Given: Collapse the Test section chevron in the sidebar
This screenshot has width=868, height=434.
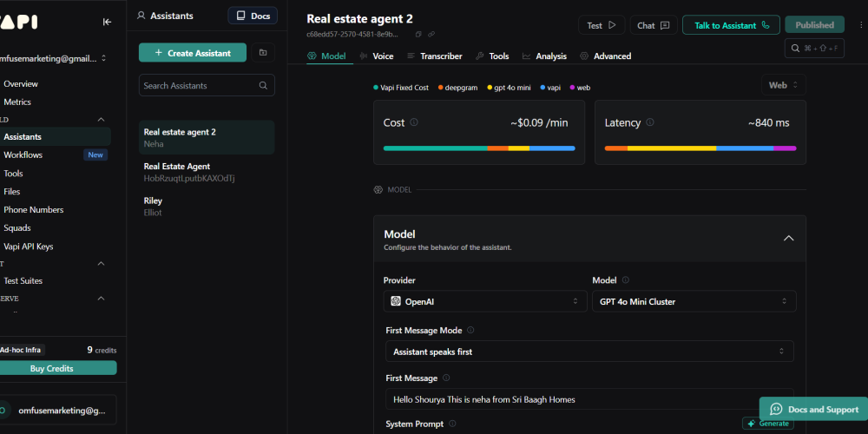Looking at the screenshot, I should tap(102, 264).
